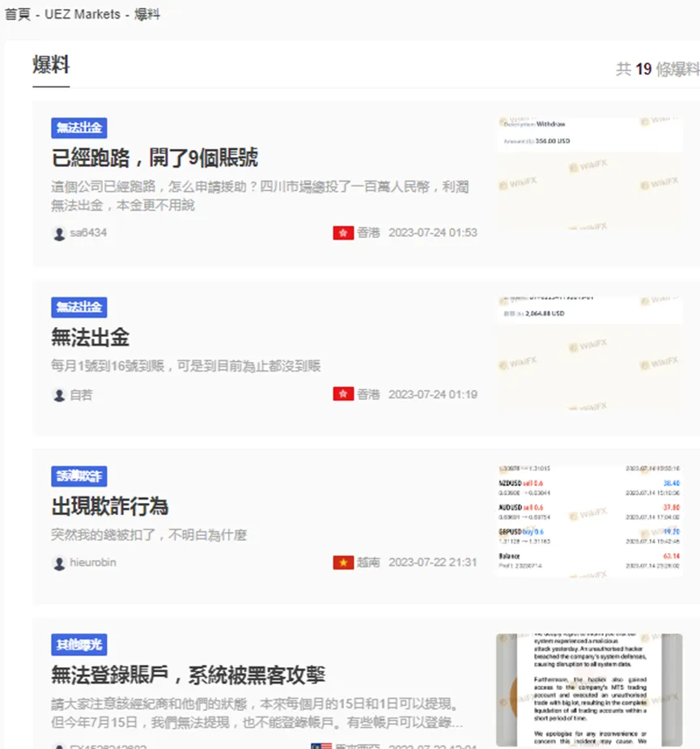Open the 自若 user profile name
Image resolution: width=700 pixels, height=749 pixels.
(x=81, y=395)
